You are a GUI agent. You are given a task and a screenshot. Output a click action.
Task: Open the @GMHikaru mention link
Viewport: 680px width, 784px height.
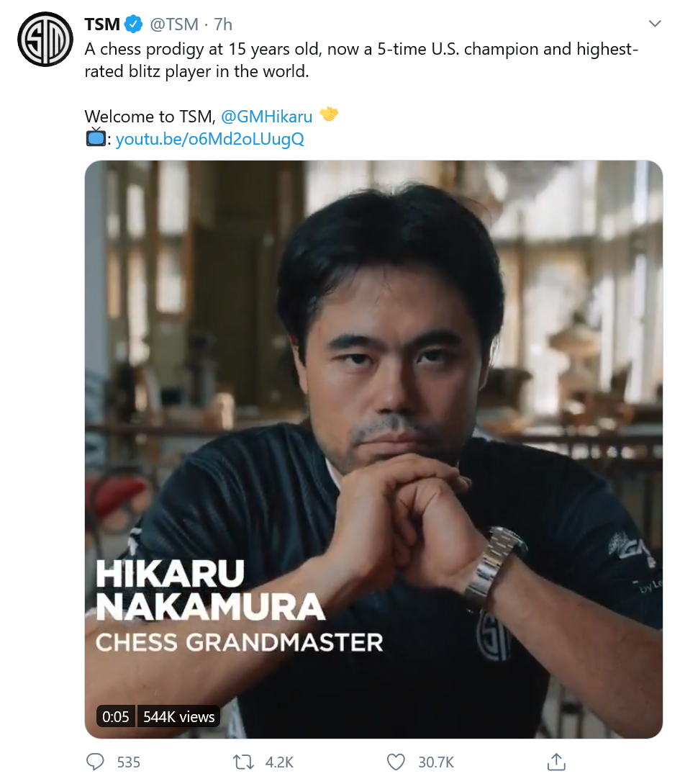(266, 116)
